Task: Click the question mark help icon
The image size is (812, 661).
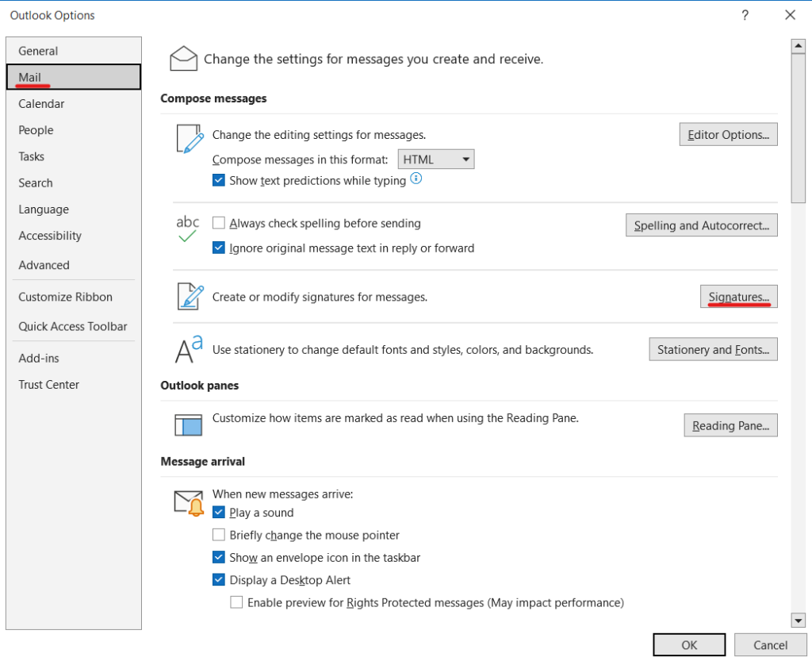Action: coord(745,15)
